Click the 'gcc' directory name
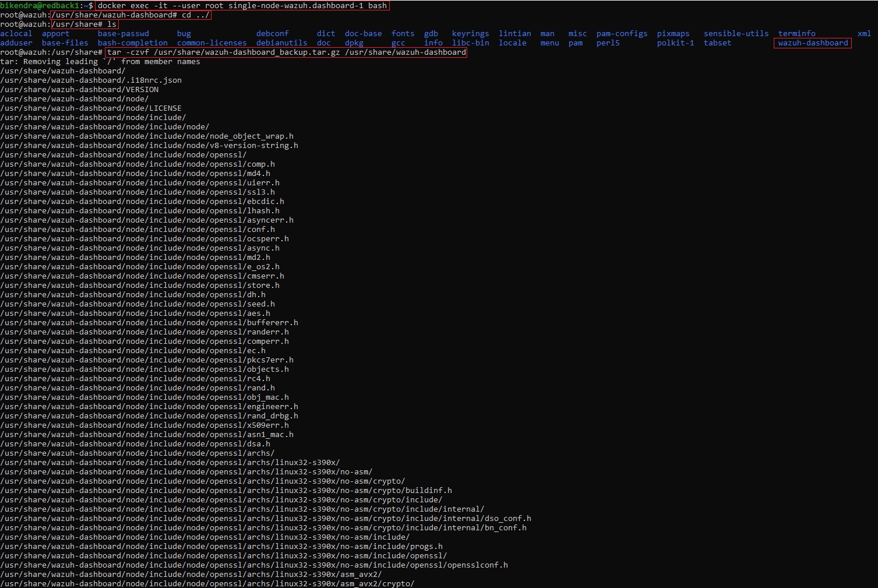This screenshot has height=588, width=878. tap(399, 43)
